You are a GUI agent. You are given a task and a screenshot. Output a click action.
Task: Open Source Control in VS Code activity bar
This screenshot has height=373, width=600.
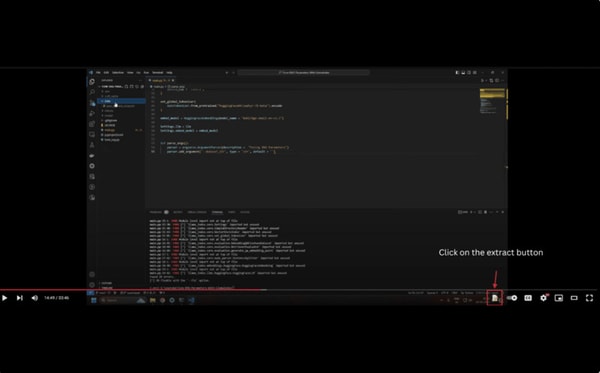(x=92, y=103)
